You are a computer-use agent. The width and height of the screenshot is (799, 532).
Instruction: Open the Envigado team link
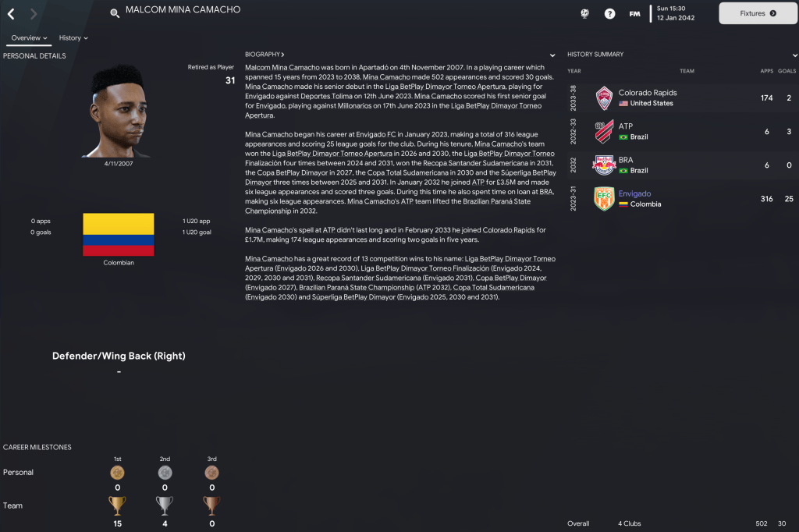tap(634, 193)
